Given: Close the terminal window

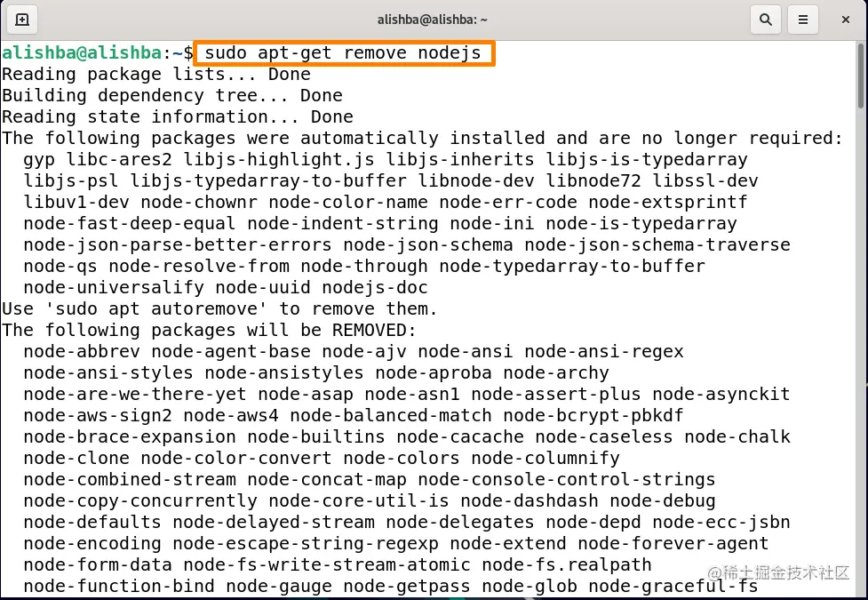Looking at the screenshot, I should (x=845, y=19).
